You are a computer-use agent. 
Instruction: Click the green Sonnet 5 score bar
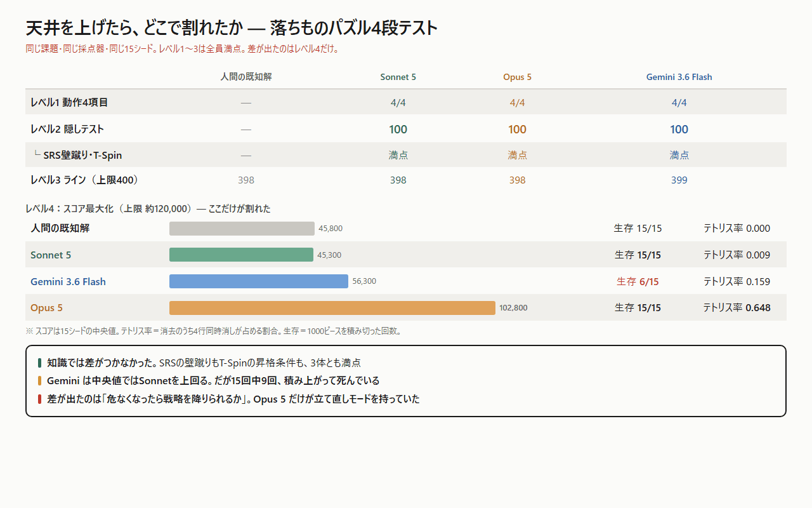[241, 255]
